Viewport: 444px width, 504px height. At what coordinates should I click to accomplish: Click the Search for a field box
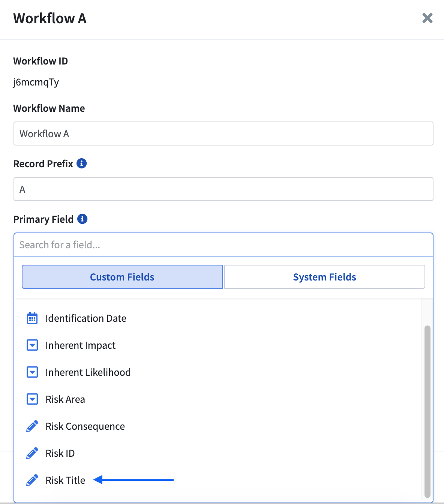(223, 245)
